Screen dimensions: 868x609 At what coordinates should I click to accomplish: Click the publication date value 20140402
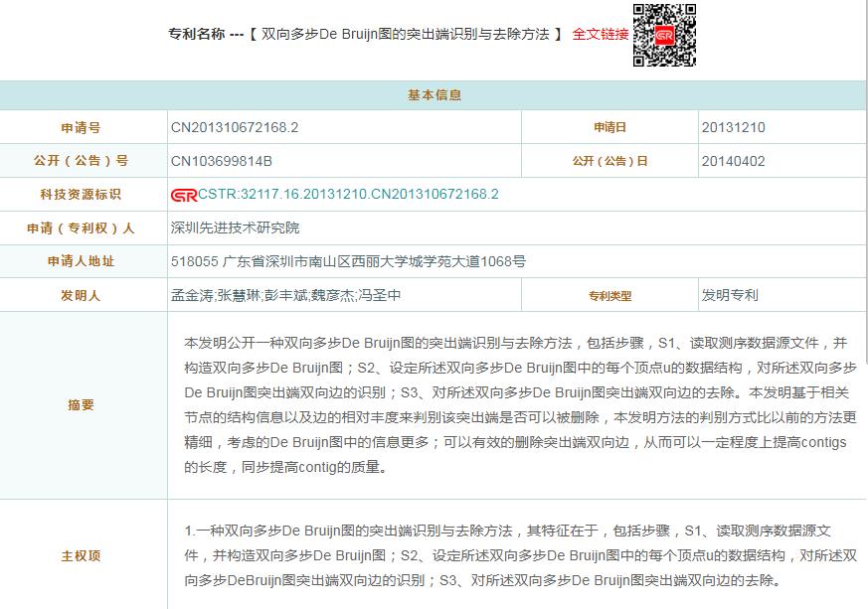click(x=733, y=161)
